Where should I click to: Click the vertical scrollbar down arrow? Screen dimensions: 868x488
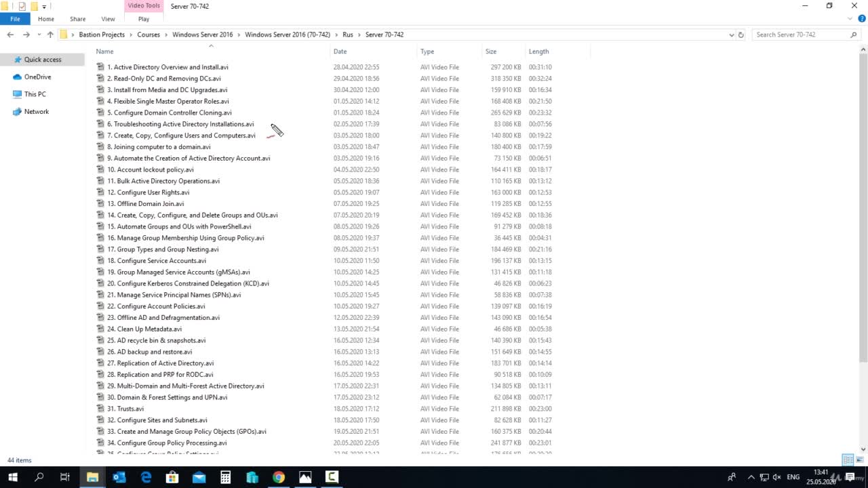(x=863, y=449)
